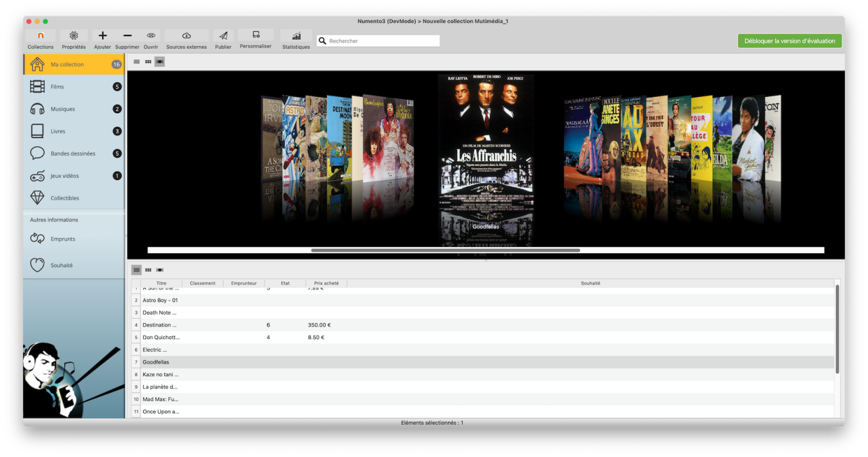
Task: Click the Ajouter plus icon
Action: 102,36
